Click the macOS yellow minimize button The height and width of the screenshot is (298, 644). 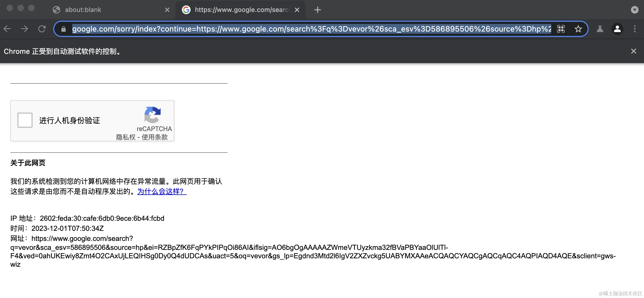click(x=21, y=8)
